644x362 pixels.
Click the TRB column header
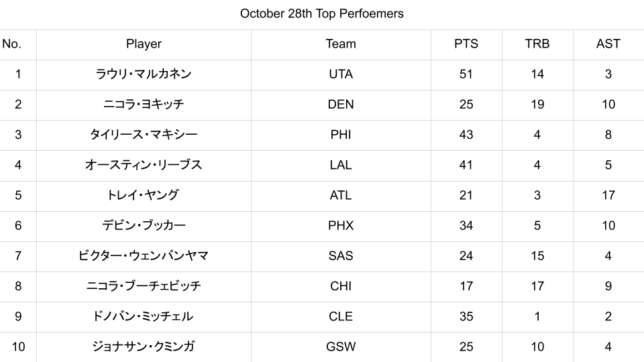[x=537, y=44]
